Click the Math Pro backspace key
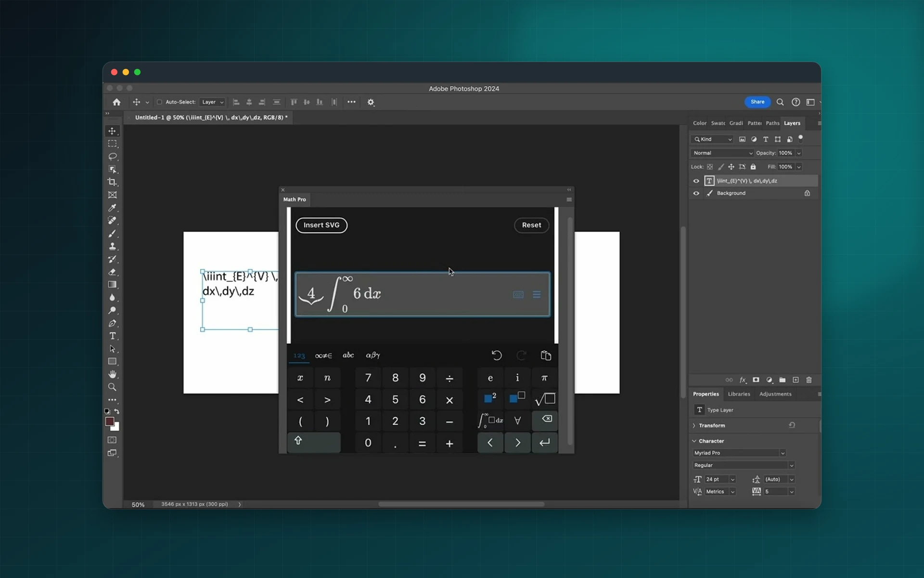This screenshot has width=924, height=578. pos(545,420)
